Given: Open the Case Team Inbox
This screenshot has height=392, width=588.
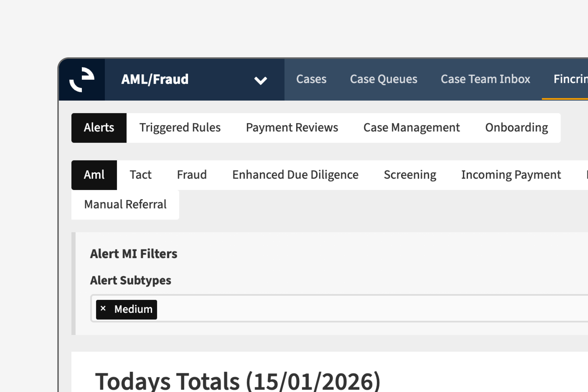Looking at the screenshot, I should (485, 79).
